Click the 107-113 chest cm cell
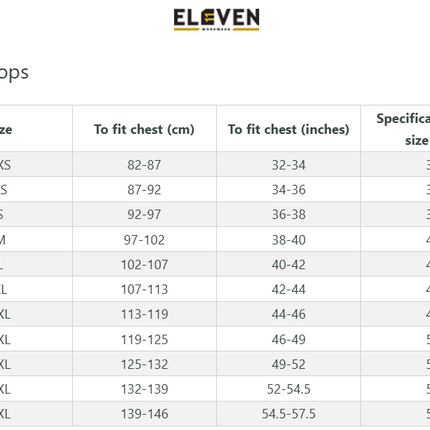The height and width of the screenshot is (430, 430). pos(144,289)
